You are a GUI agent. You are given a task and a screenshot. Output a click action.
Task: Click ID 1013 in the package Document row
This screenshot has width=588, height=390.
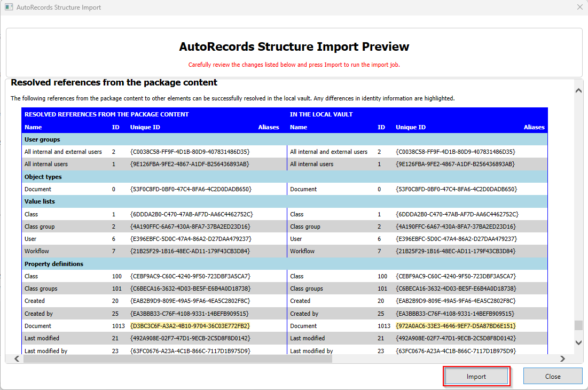pos(118,326)
